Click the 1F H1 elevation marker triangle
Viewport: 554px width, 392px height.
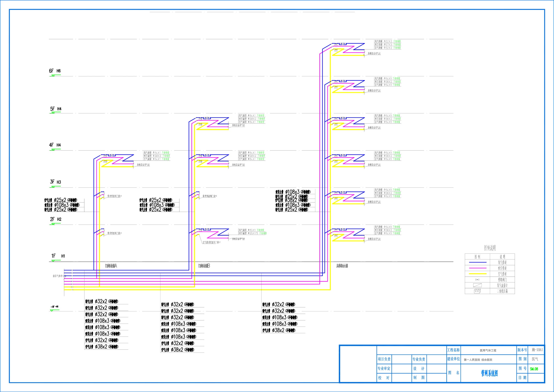[x=53, y=261]
